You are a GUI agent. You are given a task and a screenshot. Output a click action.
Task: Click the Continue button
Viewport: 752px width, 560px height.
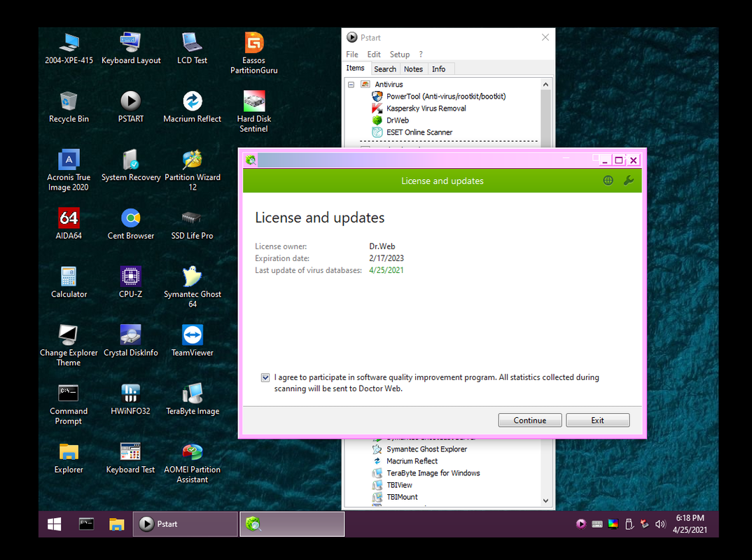tap(530, 420)
